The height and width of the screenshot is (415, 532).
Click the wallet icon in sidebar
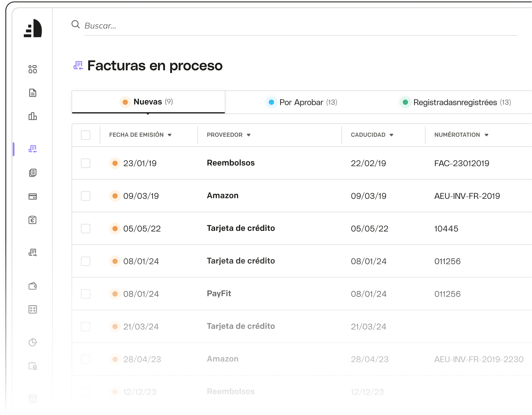[33, 286]
